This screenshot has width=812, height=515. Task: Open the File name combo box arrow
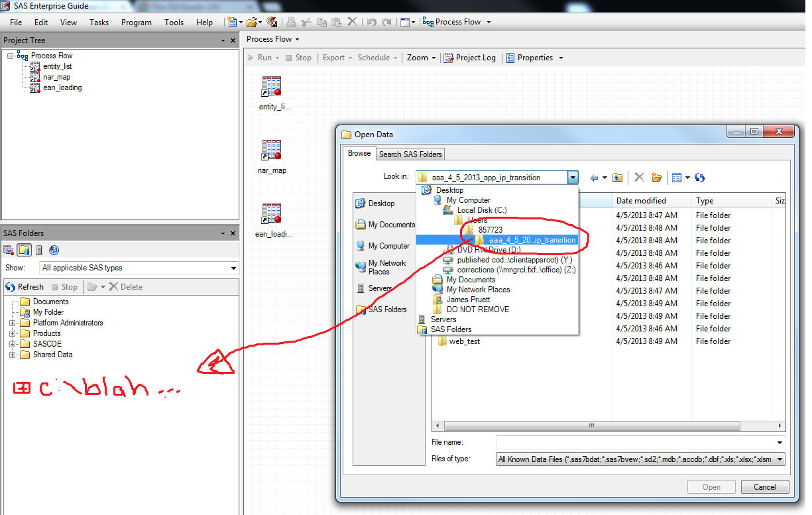click(x=780, y=442)
